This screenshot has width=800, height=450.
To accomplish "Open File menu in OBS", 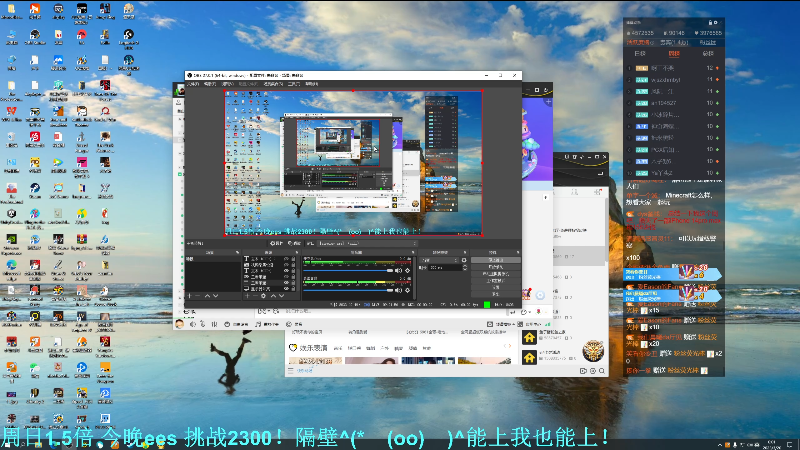I will 193,84.
